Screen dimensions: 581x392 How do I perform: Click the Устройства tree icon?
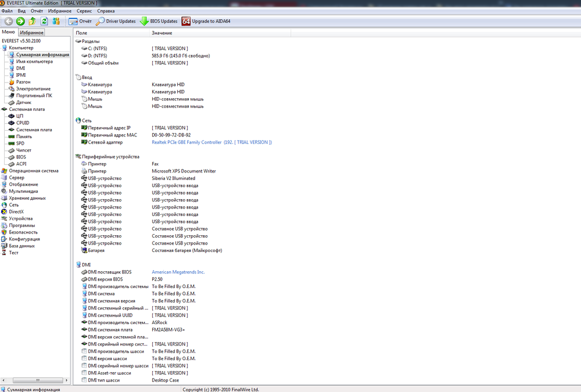coord(4,218)
